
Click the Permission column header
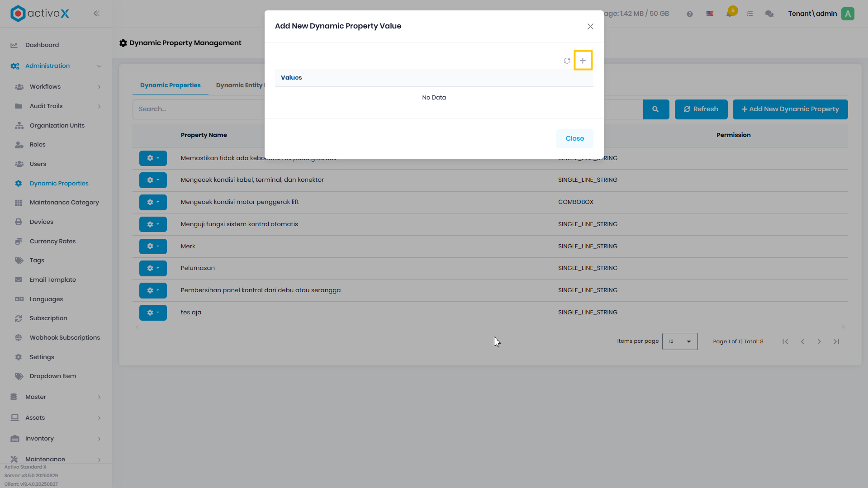(733, 135)
